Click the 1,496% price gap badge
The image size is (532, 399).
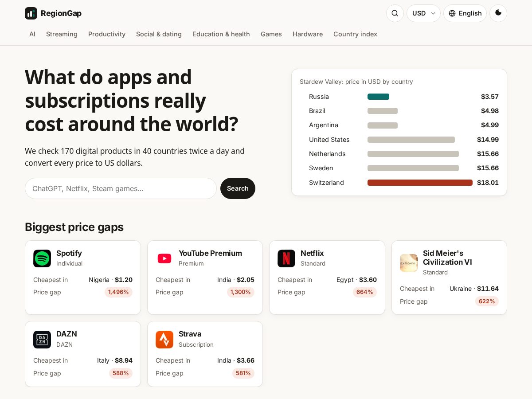pyautogui.click(x=118, y=292)
